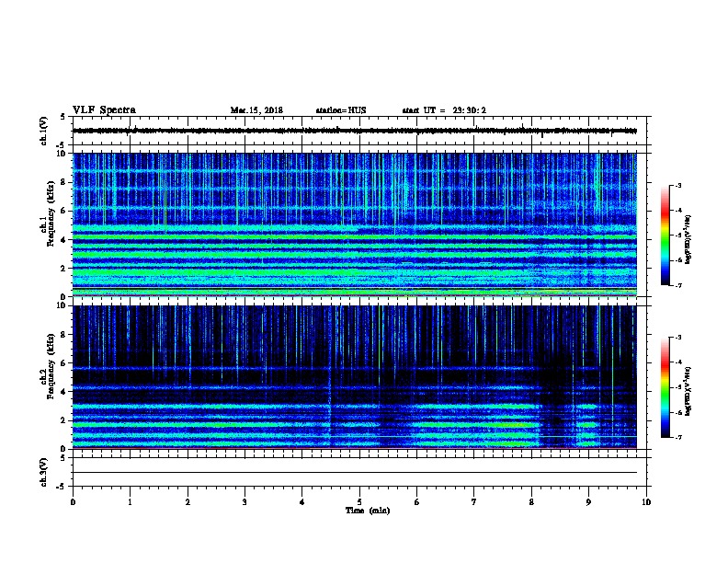
Task: Click time axis tick label 1
Action: 130,502
